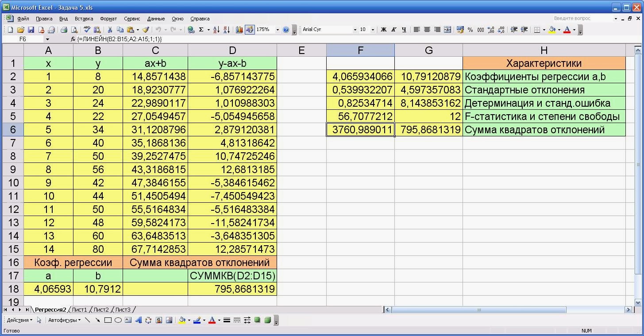
Task: Apply the yellow fill color to cell
Action: click(x=552, y=30)
